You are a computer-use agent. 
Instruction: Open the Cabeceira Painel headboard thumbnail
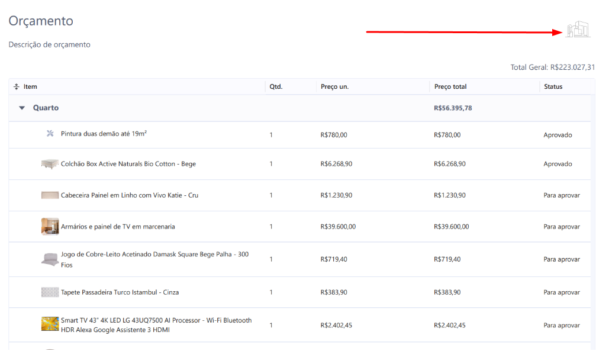(x=50, y=195)
